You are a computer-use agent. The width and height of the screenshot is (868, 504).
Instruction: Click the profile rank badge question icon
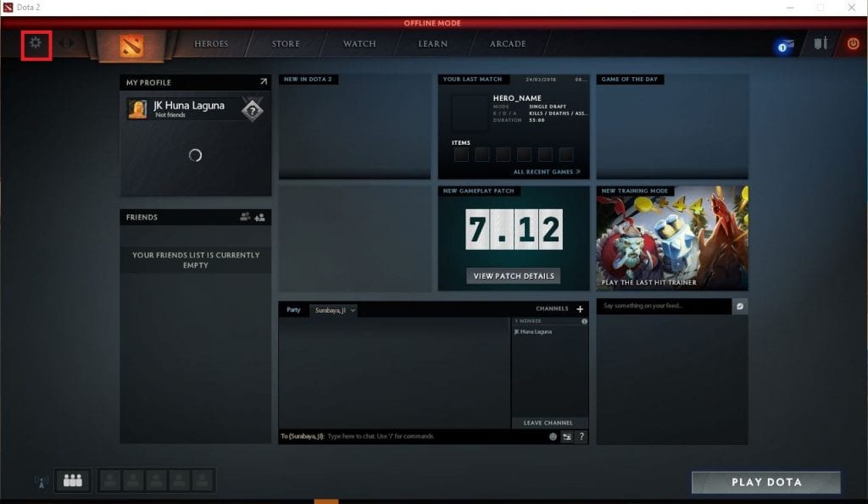point(253,110)
